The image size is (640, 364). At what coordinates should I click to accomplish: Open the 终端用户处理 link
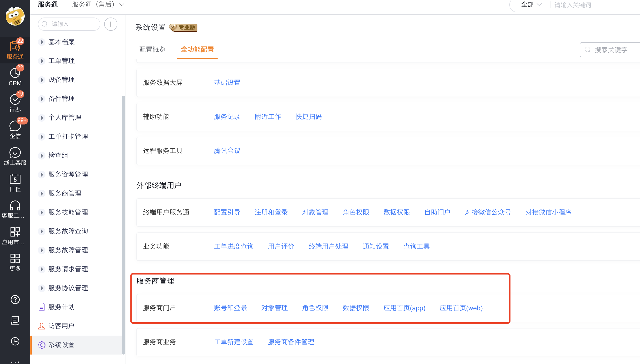[x=328, y=246]
